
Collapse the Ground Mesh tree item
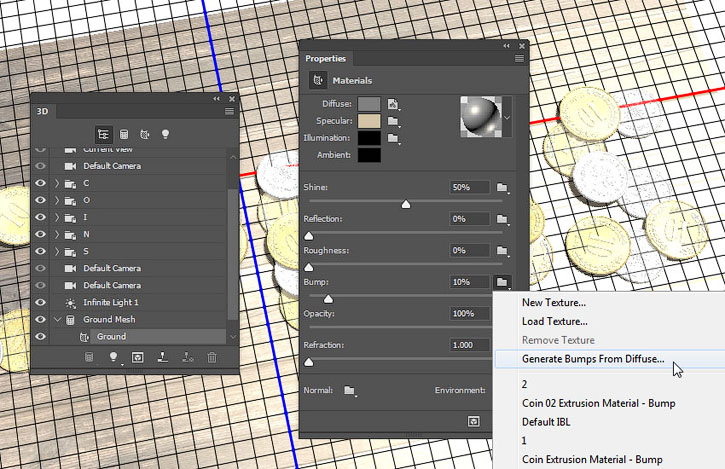(x=57, y=319)
